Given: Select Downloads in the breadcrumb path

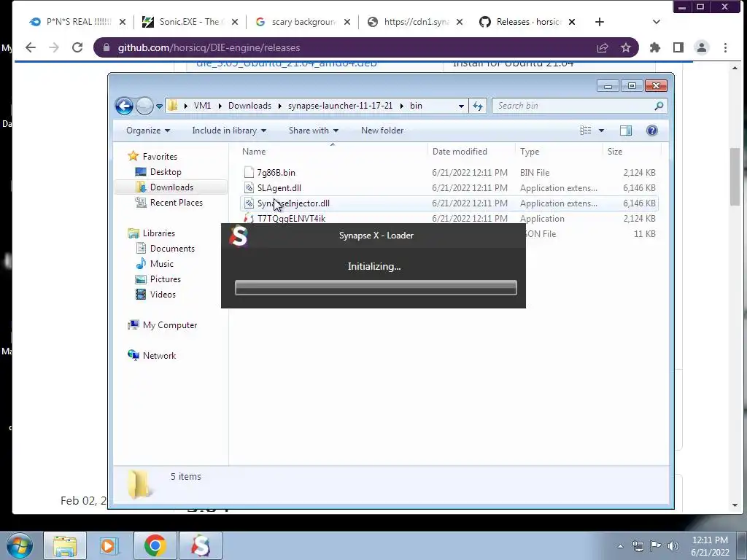Looking at the screenshot, I should point(249,106).
